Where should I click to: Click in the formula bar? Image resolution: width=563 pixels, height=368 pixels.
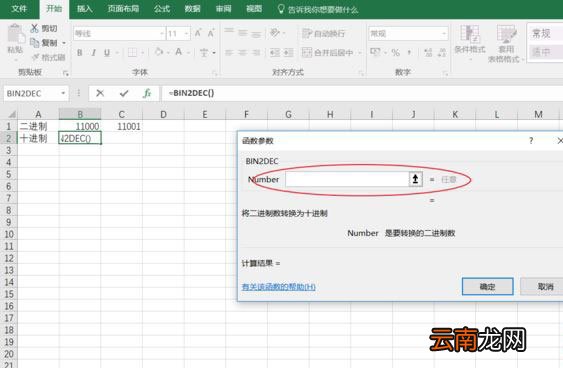pos(363,93)
